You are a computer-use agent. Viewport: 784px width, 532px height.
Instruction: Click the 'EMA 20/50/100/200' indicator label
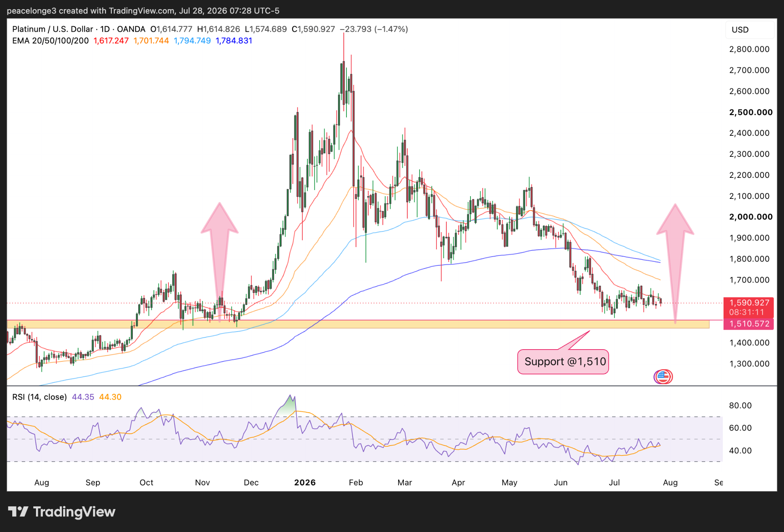pos(51,41)
